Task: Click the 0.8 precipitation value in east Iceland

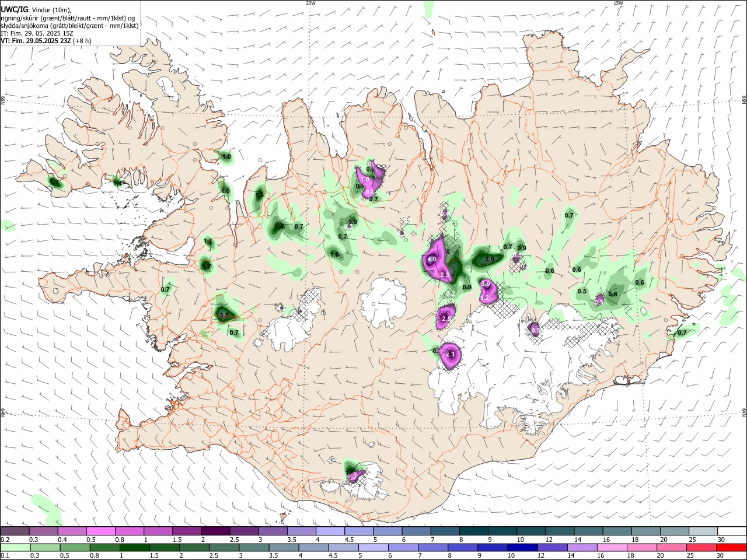Action: pos(613,295)
